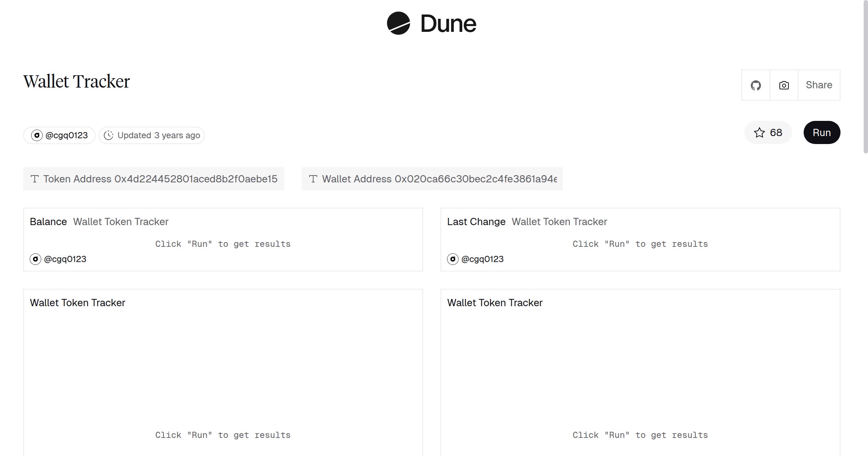The height and width of the screenshot is (456, 868).
Task: Click the Token Address parameter field
Action: [154, 178]
